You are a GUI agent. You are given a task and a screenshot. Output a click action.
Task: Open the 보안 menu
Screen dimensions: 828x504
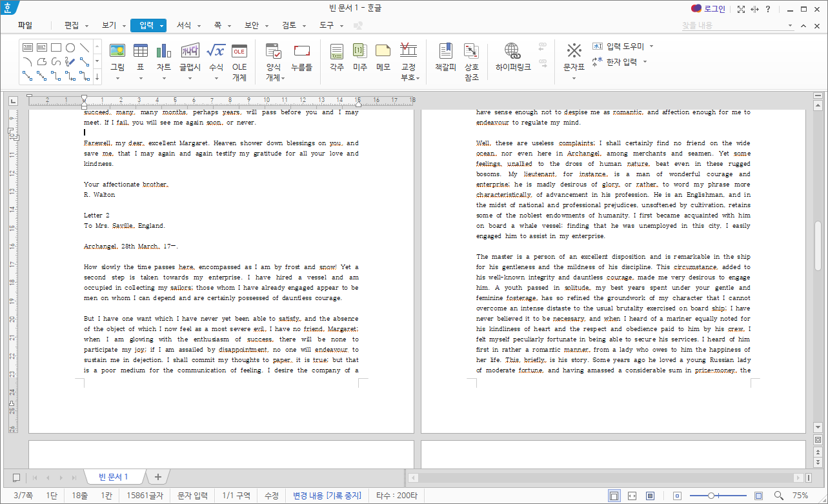point(252,25)
